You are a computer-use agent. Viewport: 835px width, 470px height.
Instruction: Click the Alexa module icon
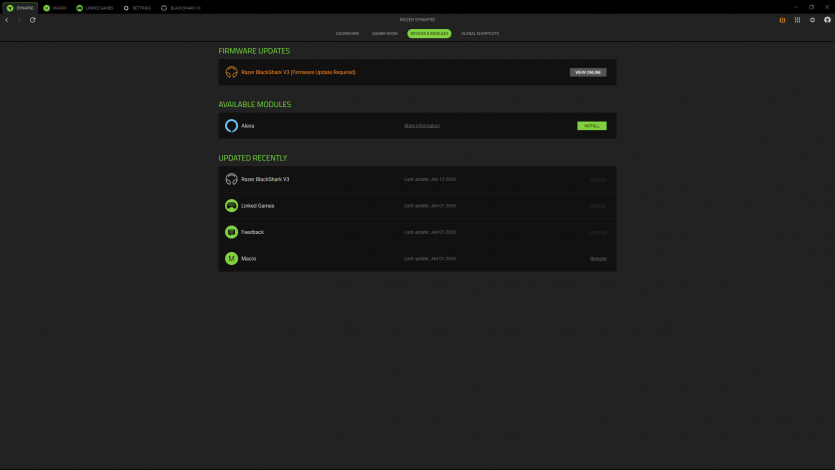click(x=231, y=126)
